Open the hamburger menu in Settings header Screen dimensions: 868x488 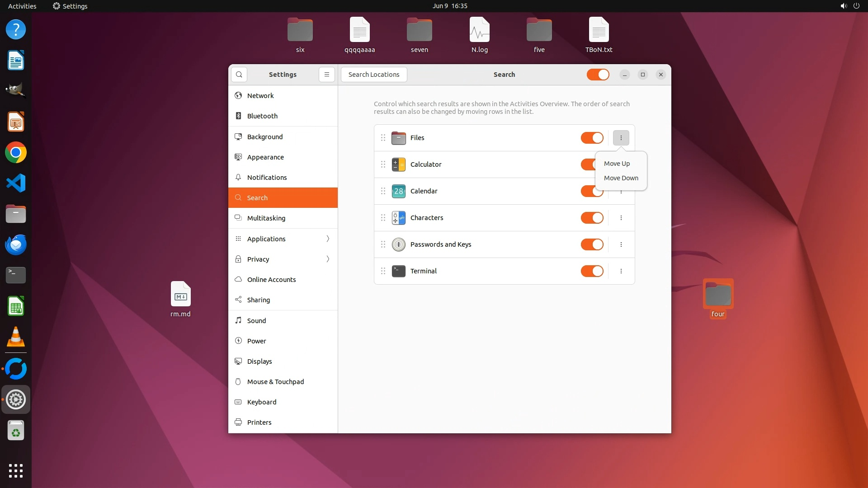tap(326, 75)
